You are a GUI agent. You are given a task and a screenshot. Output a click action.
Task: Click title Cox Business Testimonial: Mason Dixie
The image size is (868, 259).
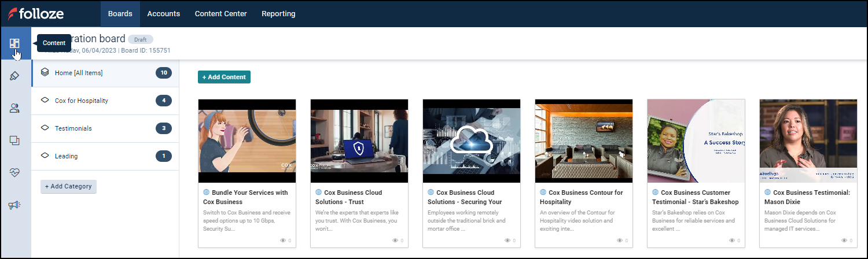click(807, 197)
